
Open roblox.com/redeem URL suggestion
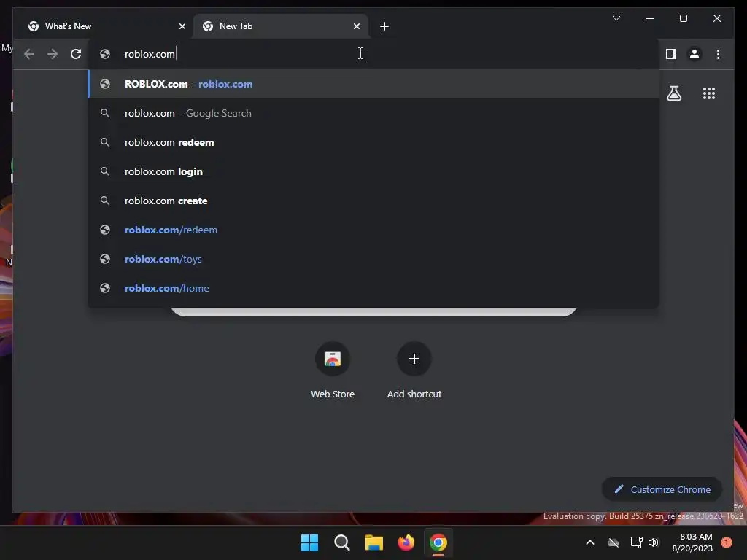click(373, 230)
